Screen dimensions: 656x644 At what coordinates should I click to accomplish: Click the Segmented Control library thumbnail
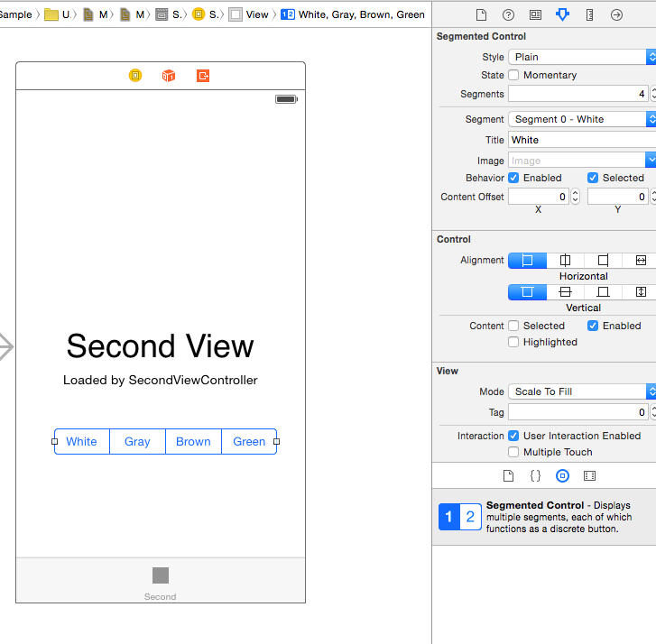(x=460, y=517)
